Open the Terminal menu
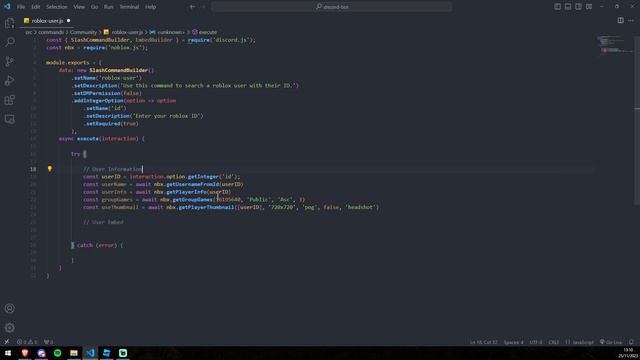 point(129,7)
